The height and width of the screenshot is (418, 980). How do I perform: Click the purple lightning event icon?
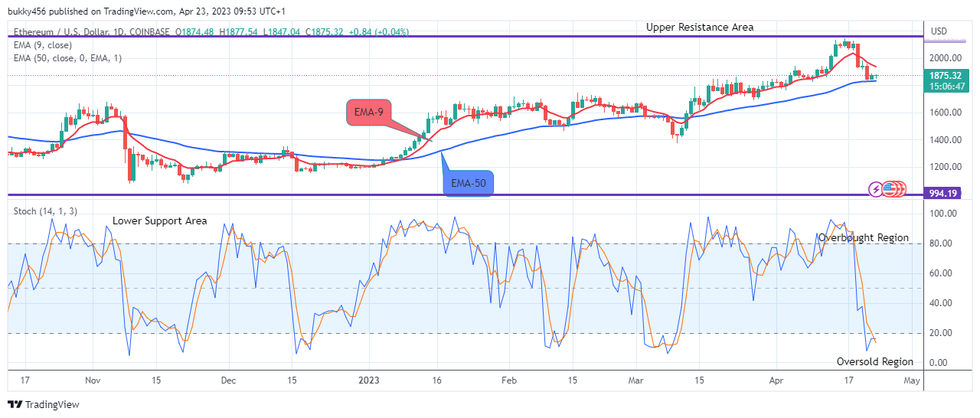tap(876, 188)
